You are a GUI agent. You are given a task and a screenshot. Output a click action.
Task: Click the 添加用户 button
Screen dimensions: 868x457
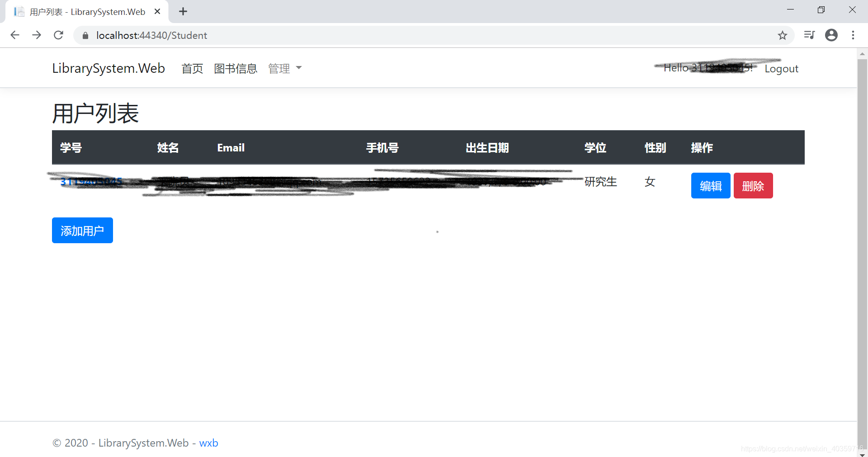click(x=82, y=231)
